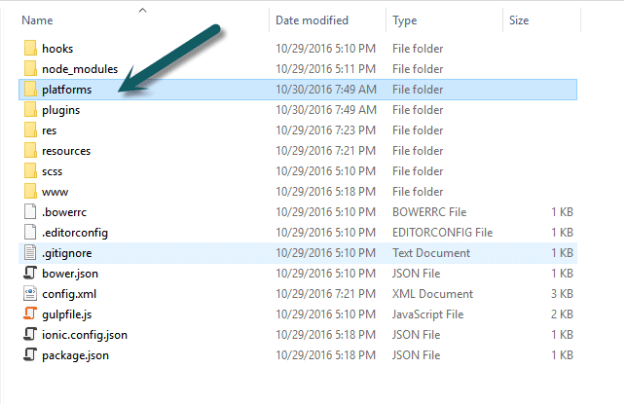Sort by the Size column header
Screen dimensions: 624x404
pyautogui.click(x=519, y=19)
